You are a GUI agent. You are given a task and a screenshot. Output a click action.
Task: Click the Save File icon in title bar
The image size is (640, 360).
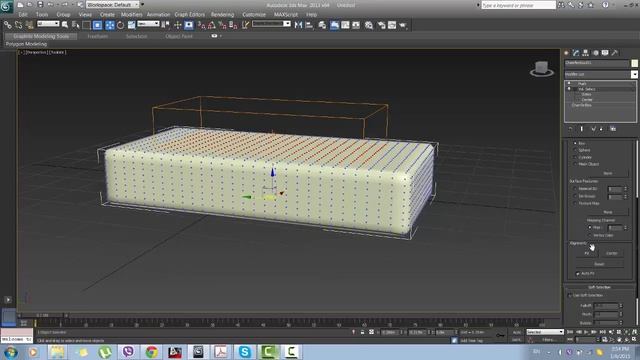(x=40, y=4)
